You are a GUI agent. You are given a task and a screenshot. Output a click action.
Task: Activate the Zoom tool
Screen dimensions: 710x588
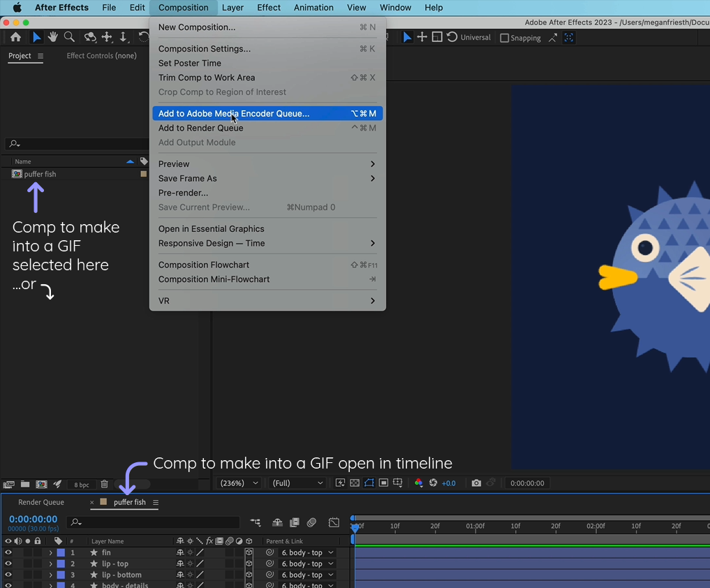69,37
